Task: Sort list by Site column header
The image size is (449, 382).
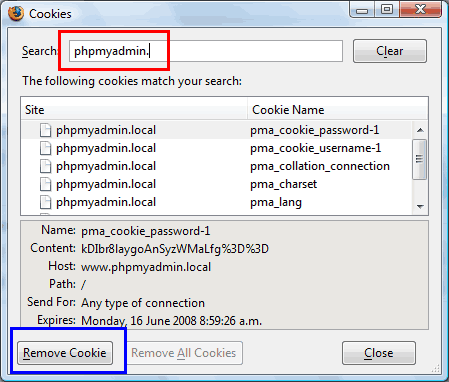Action: [134, 110]
